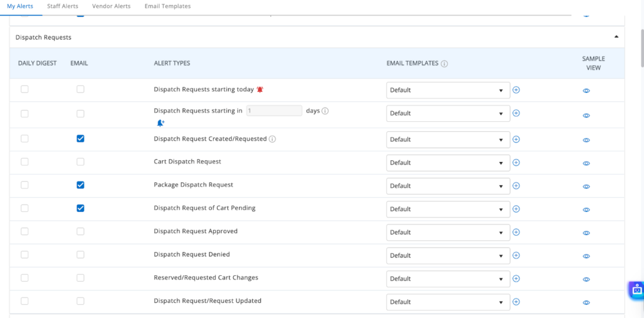The width and height of the screenshot is (644, 318).
Task: Click the red alarm bell next to Dispatch Requests starting today
Action: (x=260, y=90)
